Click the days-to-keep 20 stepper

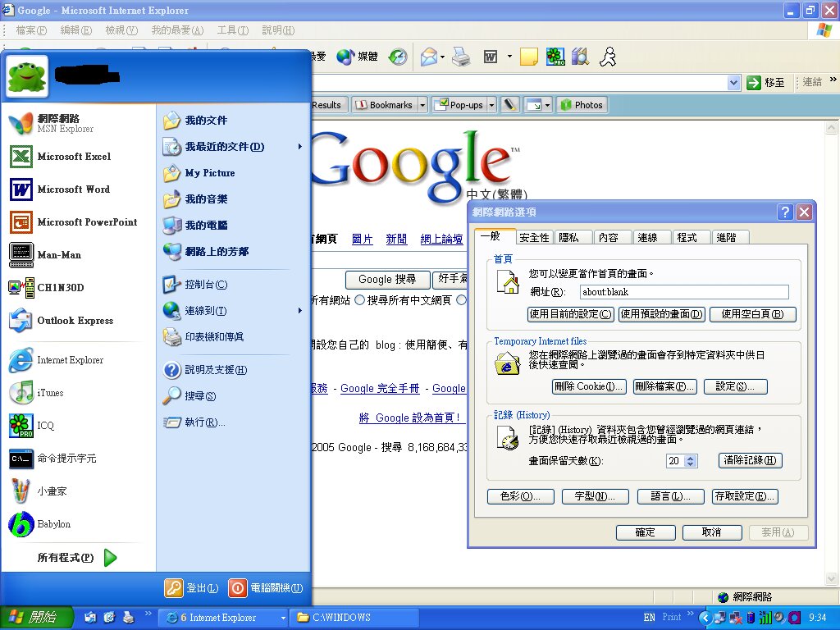690,461
